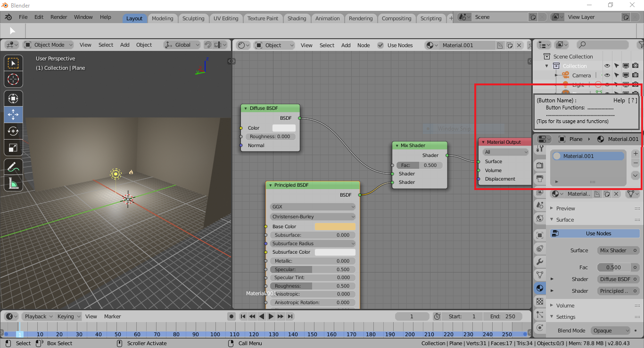Toggle the snap magnet in viewport header
Image resolution: width=644 pixels, height=348 pixels.
coord(208,45)
